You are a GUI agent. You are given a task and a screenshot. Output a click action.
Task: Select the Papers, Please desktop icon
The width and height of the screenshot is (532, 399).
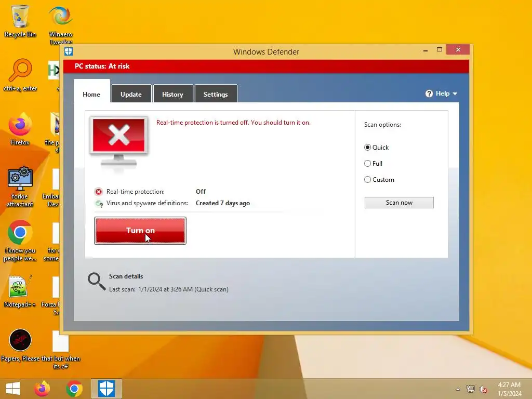pos(20,345)
